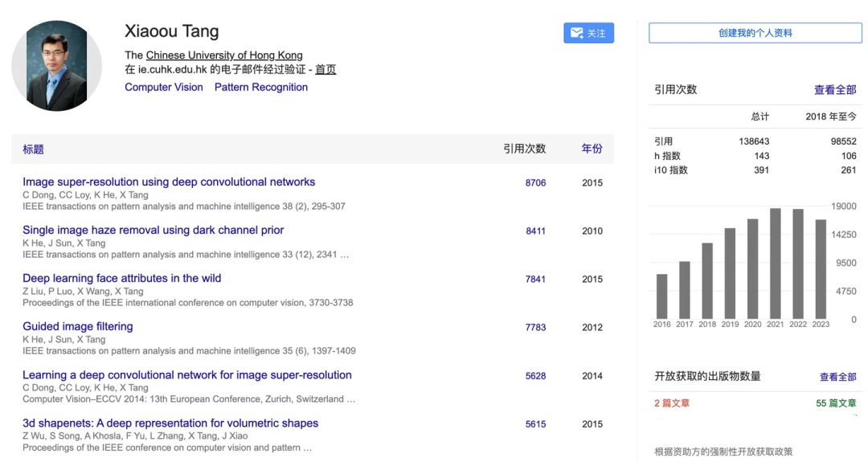Open 'Image super-resolution using deep convolutional networks' paper
868x462 pixels.
[x=169, y=182]
